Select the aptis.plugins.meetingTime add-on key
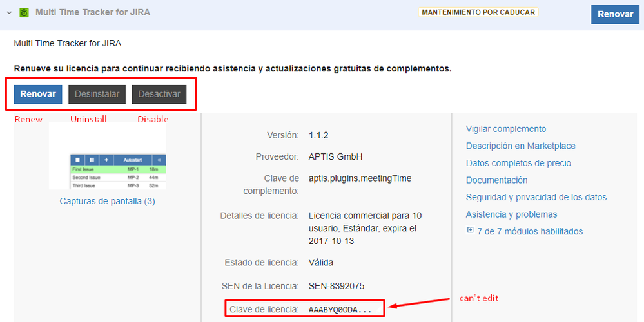 [x=360, y=178]
